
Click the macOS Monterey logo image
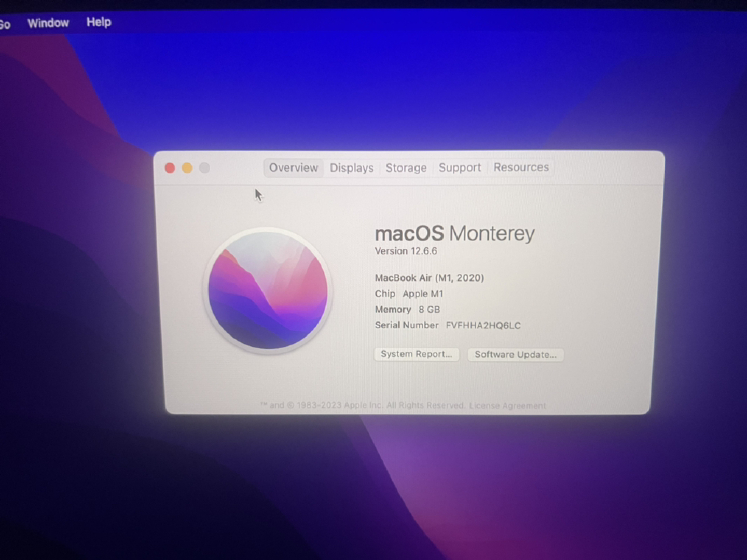click(x=268, y=290)
